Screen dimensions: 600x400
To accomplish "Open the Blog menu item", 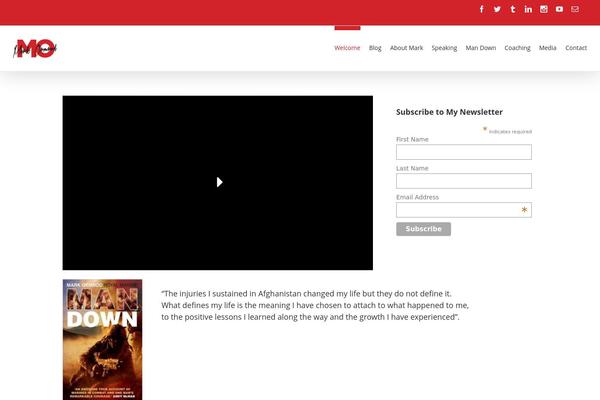I will (x=375, y=48).
